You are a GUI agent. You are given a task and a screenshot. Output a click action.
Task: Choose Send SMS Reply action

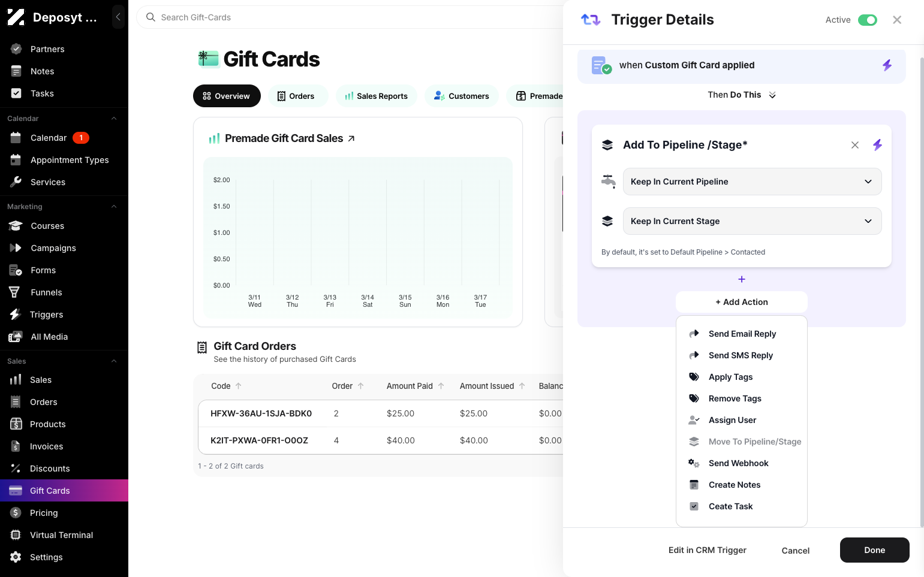click(742, 355)
